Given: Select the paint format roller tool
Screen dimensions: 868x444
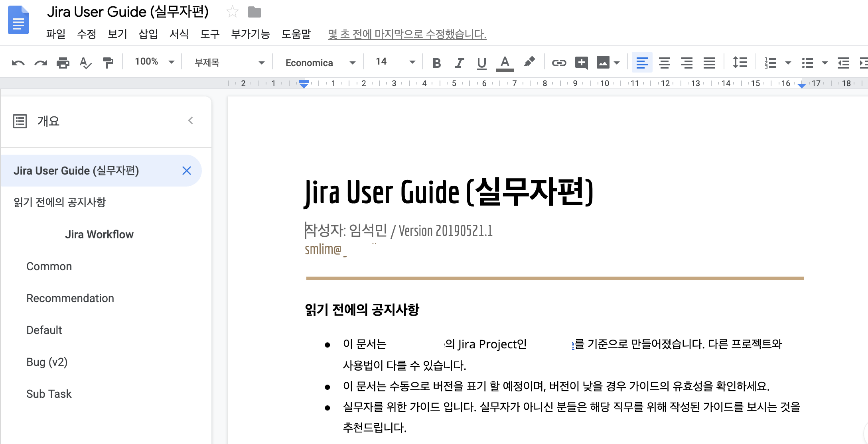Looking at the screenshot, I should tap(108, 63).
